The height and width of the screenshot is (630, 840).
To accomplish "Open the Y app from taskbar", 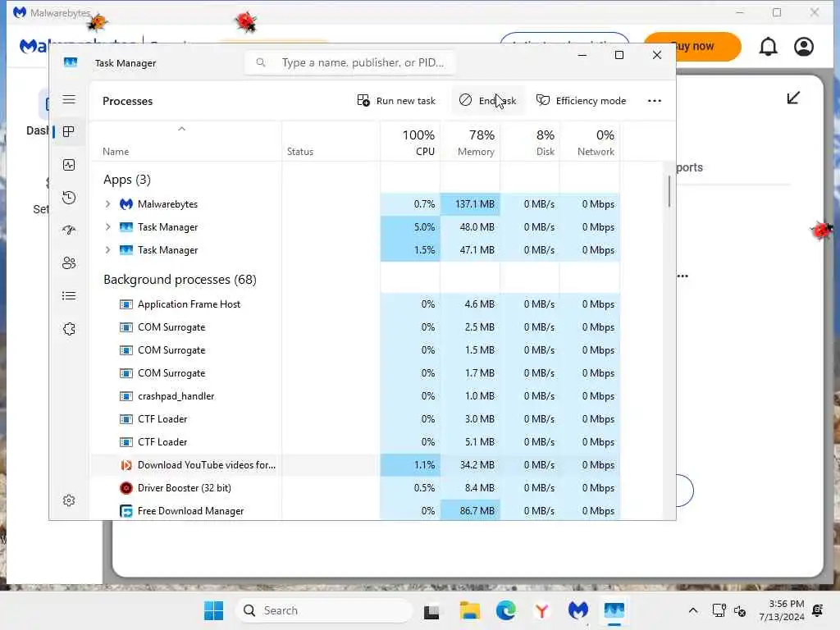I will (x=542, y=610).
